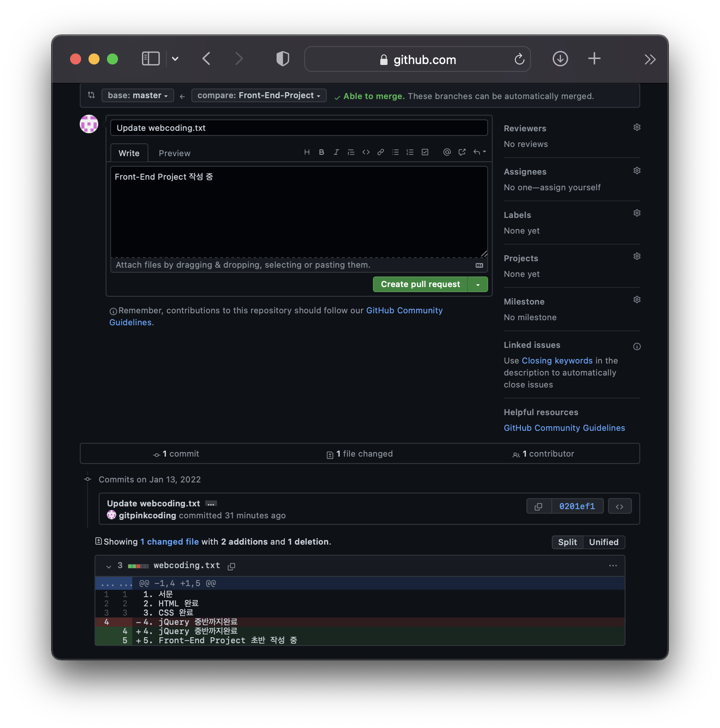Show commit message ellipsis details

(211, 504)
